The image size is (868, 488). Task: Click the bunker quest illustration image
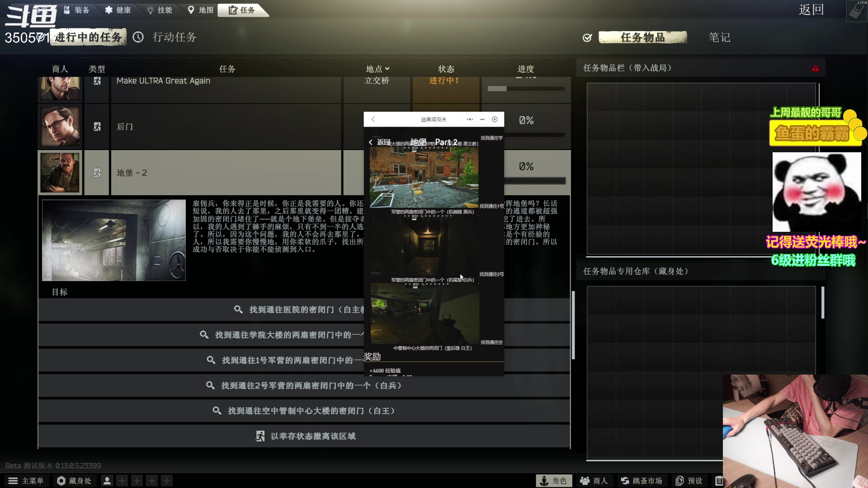click(x=114, y=240)
